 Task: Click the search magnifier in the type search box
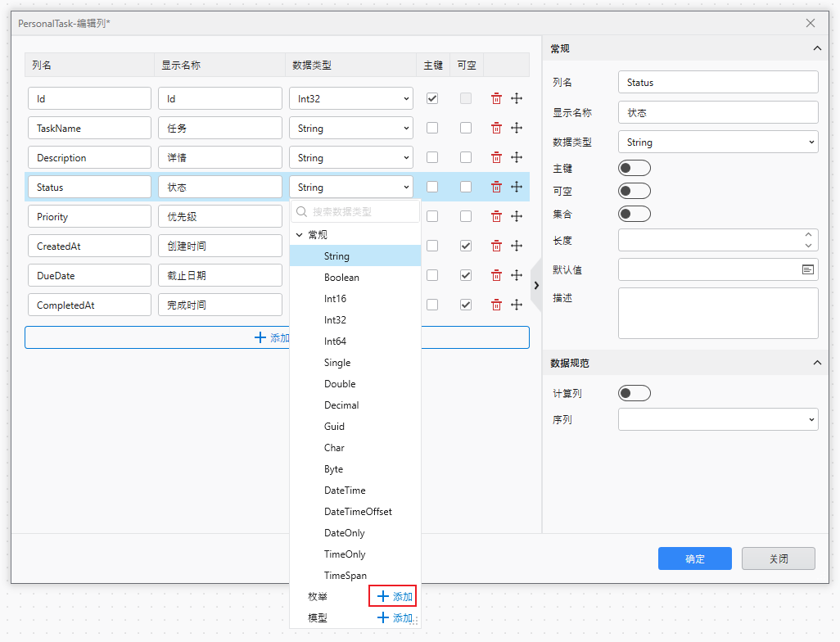pos(302,211)
